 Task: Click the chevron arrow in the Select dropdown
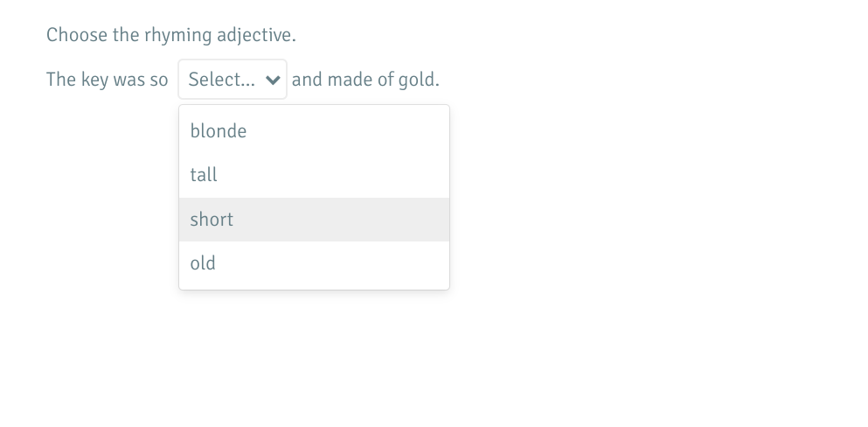[273, 80]
